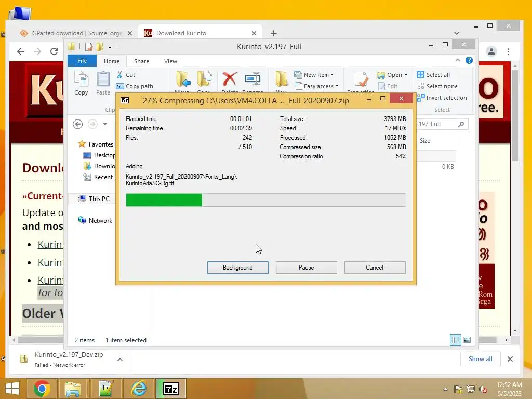The width and height of the screenshot is (532, 399).
Task: Select Desktop in navigation pane
Action: pyautogui.click(x=99, y=155)
